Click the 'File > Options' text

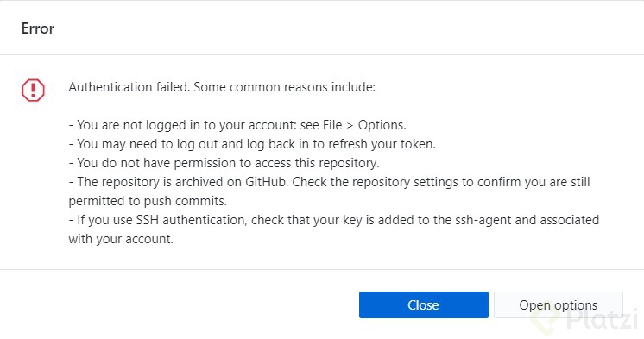tap(364, 125)
